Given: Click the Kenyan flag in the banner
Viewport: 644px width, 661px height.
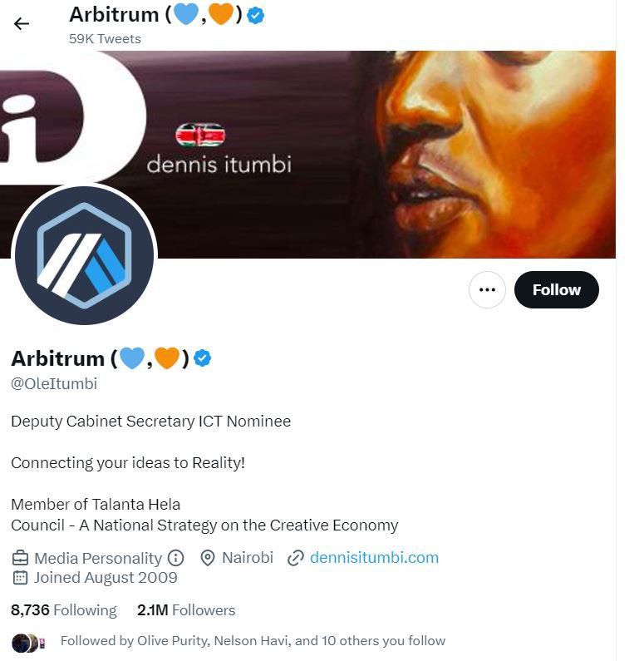Looking at the screenshot, I should pyautogui.click(x=200, y=135).
